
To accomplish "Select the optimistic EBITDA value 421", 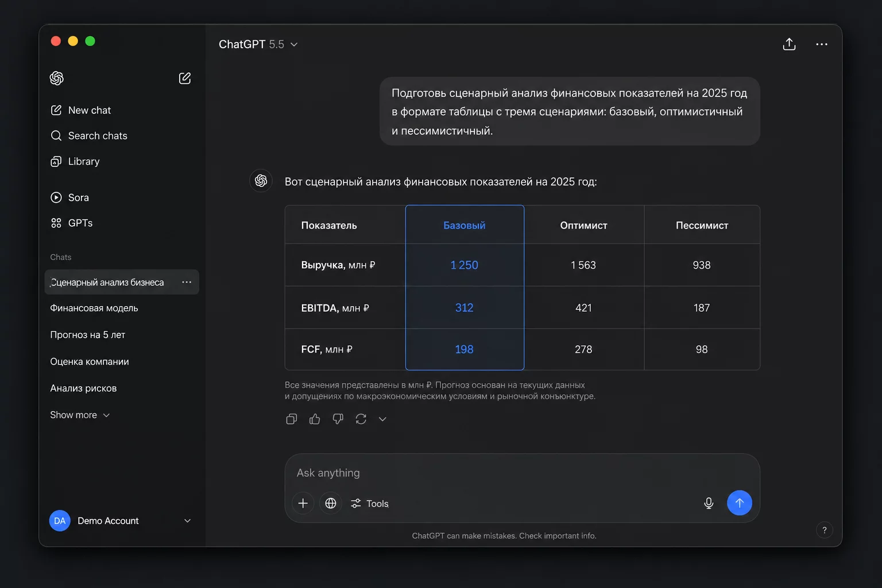I will [x=583, y=308].
